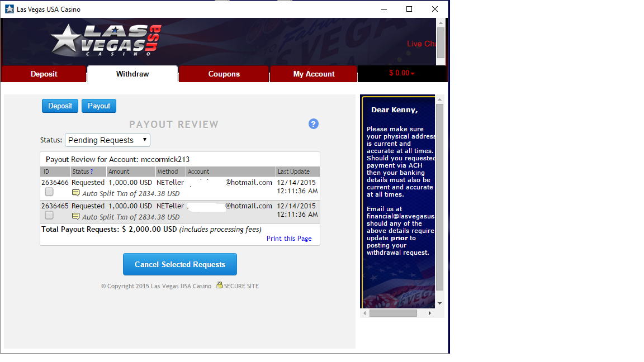Tick the checkbox for request 2636466
This screenshot has height=362, width=644.
point(49,192)
